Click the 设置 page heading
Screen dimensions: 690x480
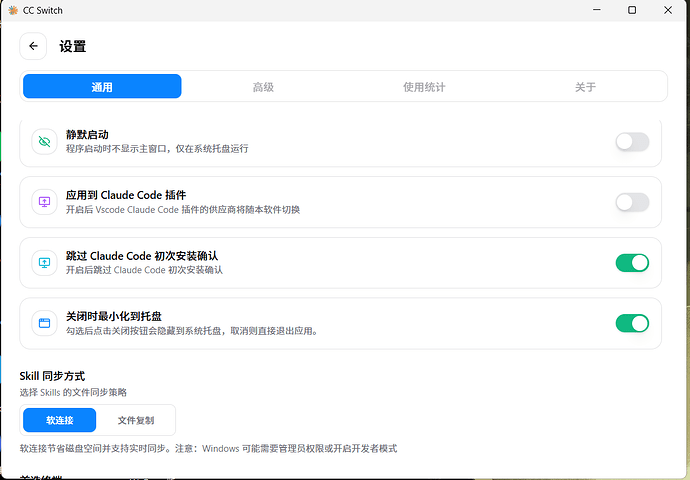(x=73, y=46)
